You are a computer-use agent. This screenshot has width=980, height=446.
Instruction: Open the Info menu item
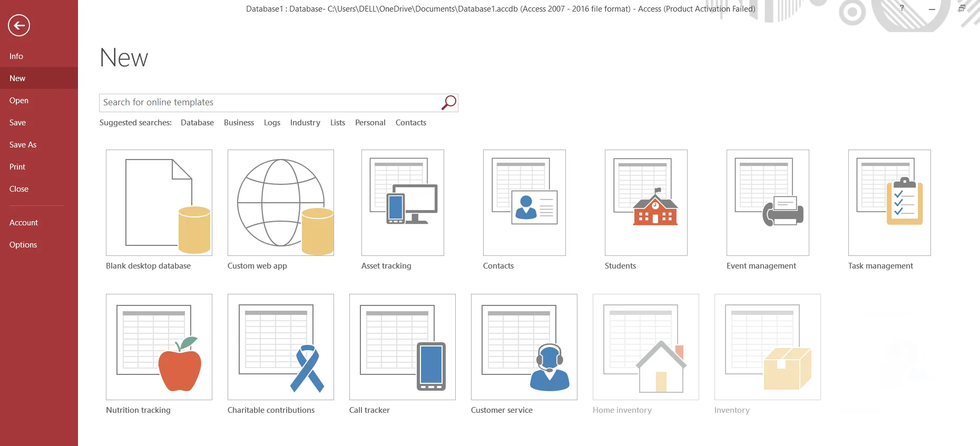[x=16, y=56]
